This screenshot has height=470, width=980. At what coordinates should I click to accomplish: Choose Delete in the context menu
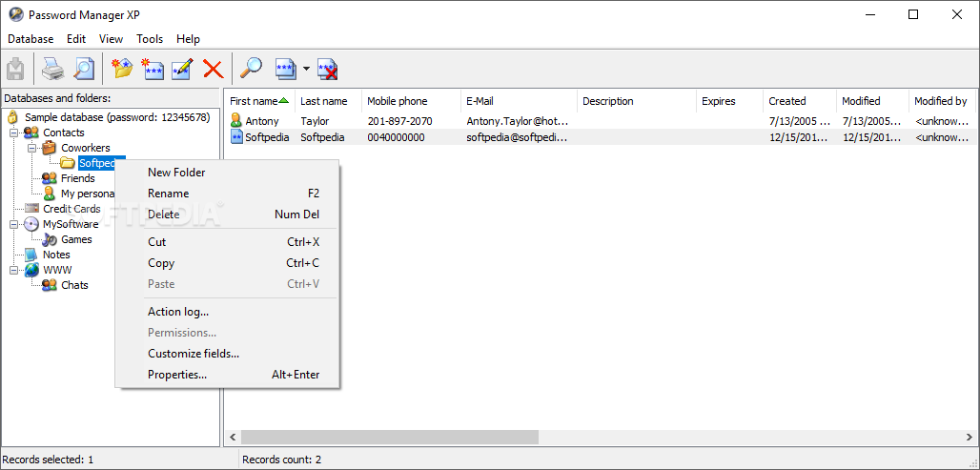click(228, 215)
